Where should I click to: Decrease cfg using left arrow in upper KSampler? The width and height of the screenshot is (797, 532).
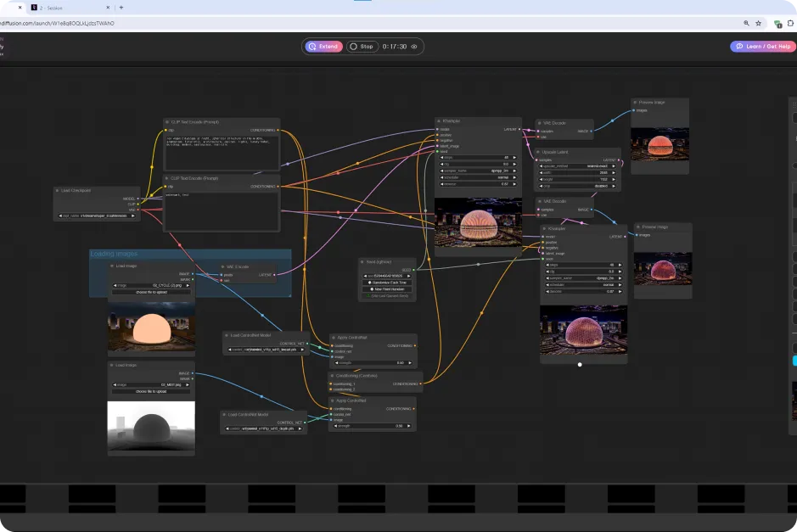tap(441, 164)
